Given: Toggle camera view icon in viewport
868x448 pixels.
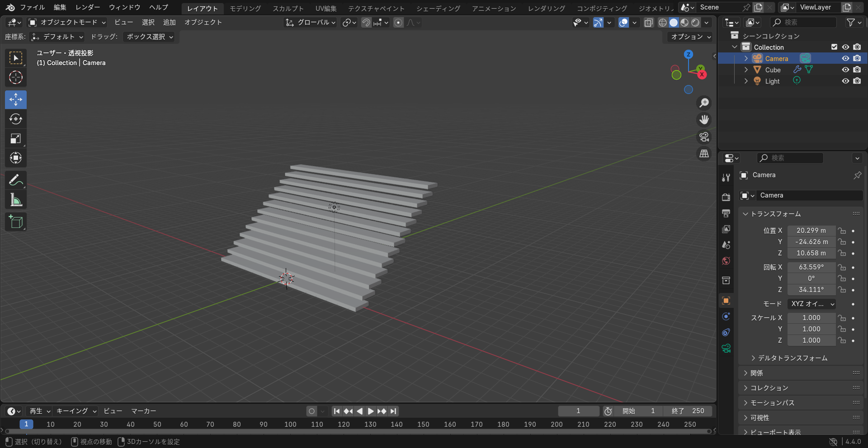Looking at the screenshot, I should click(x=704, y=137).
